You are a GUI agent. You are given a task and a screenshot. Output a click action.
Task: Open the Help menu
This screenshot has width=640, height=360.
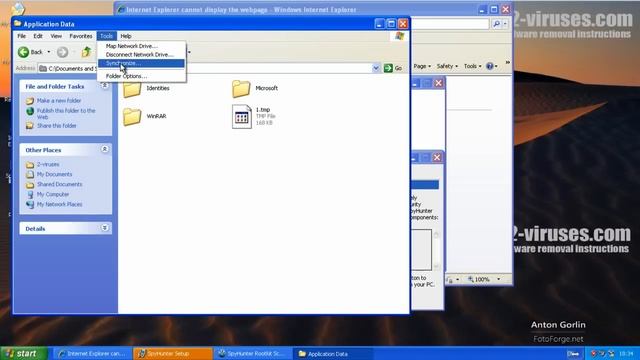[x=126, y=36]
